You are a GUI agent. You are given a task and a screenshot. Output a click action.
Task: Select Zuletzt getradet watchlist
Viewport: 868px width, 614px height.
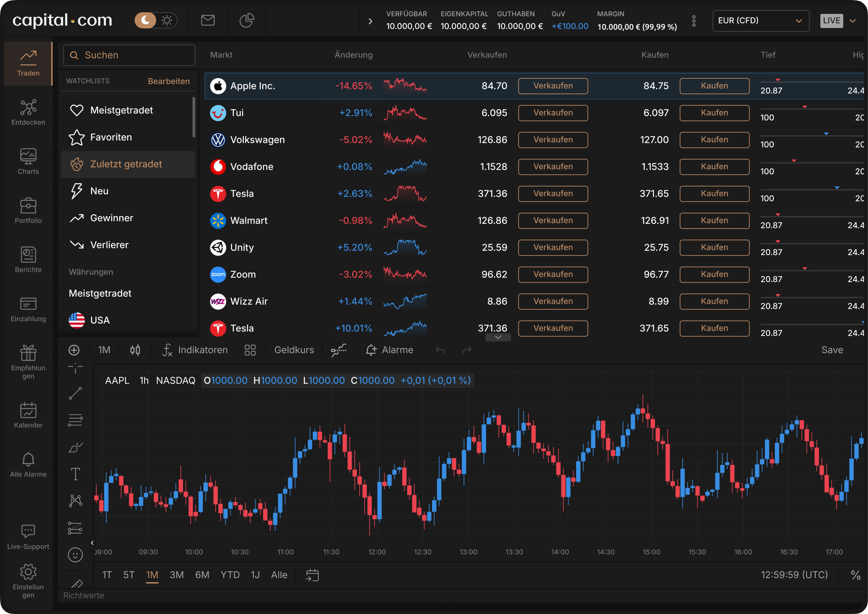[x=128, y=164]
